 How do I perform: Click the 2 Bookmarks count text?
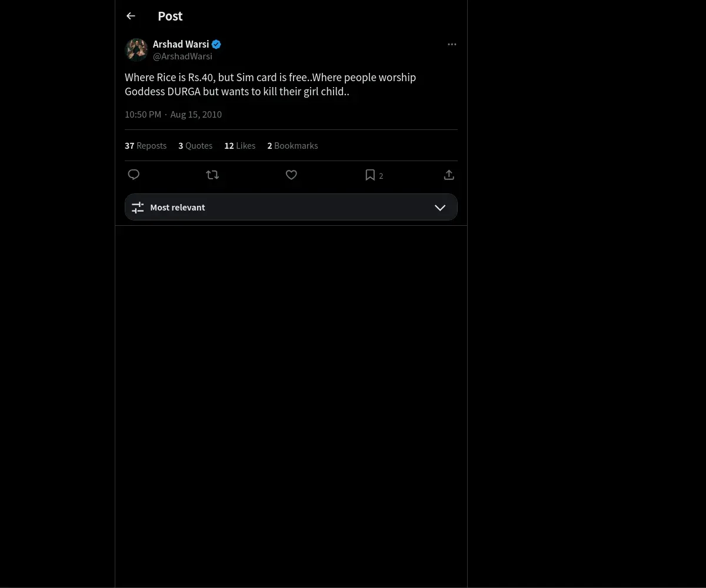pyautogui.click(x=292, y=146)
